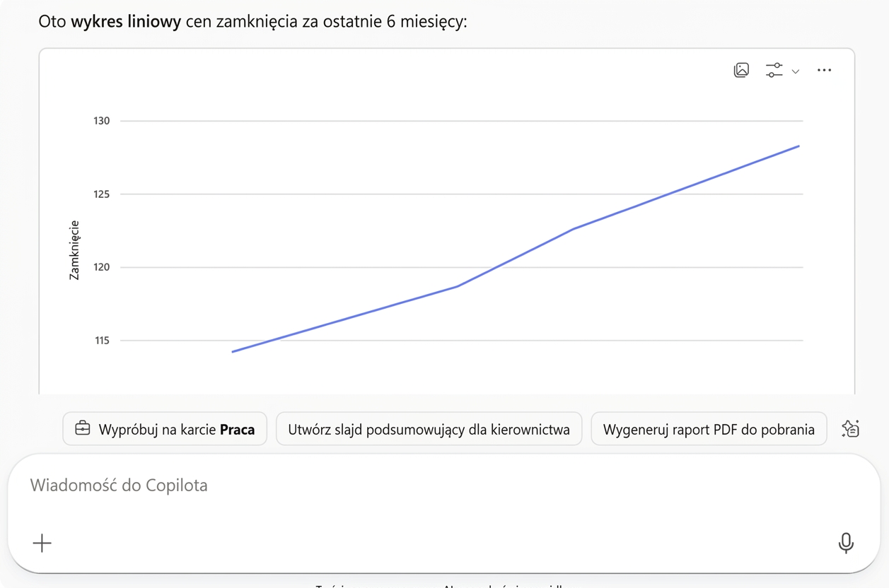Click the 115 axis value
Screen dimensions: 889x588
[102, 341]
